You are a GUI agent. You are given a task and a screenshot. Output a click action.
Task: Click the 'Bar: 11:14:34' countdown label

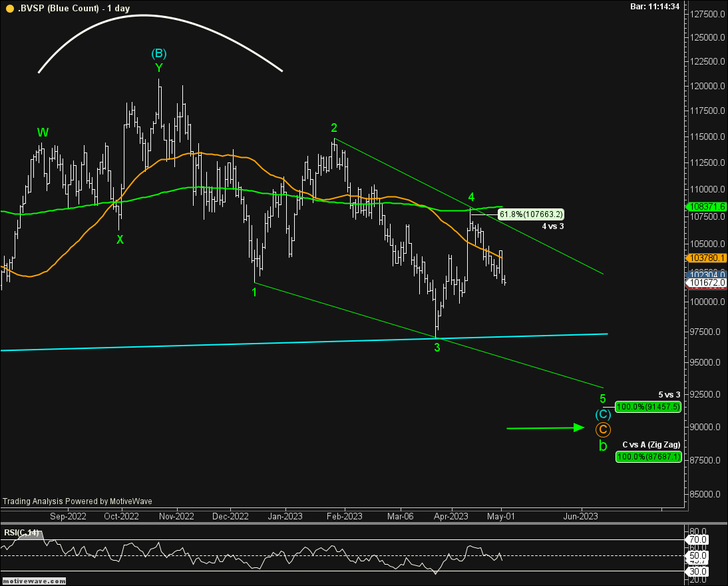coord(655,7)
